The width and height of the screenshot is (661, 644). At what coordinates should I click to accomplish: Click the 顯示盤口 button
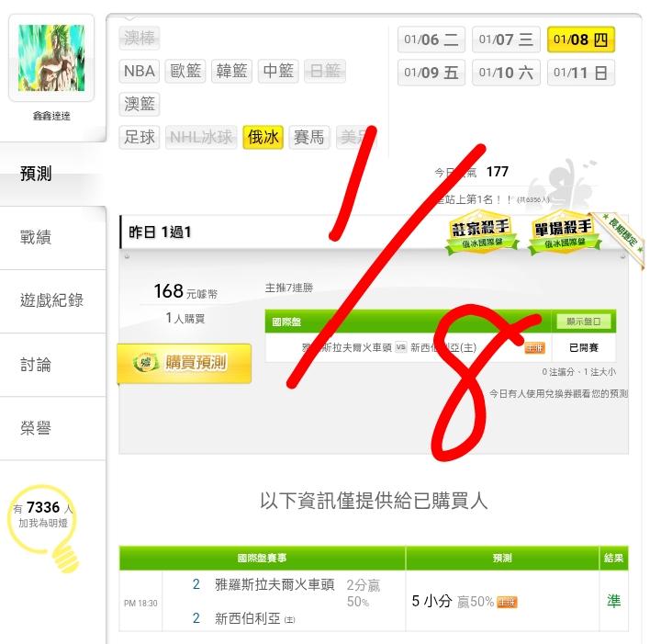tap(584, 322)
